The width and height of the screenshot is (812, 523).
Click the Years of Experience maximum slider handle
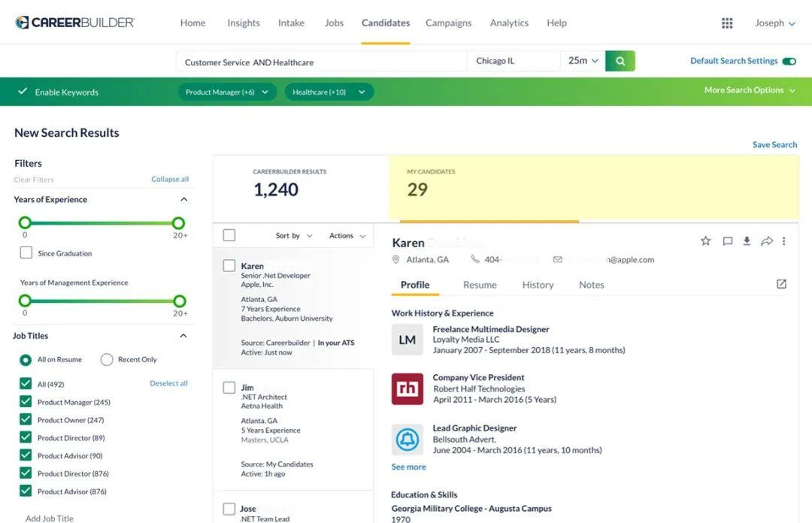[178, 223]
